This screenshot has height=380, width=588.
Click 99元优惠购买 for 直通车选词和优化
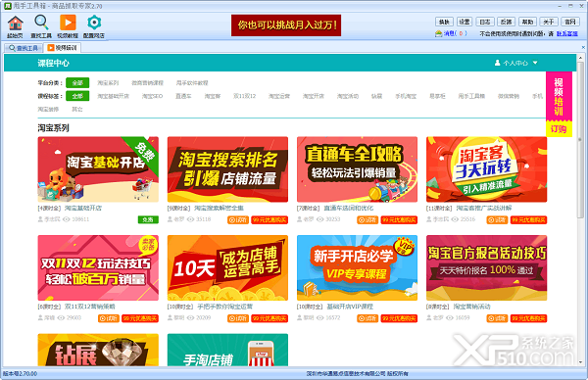(399, 220)
